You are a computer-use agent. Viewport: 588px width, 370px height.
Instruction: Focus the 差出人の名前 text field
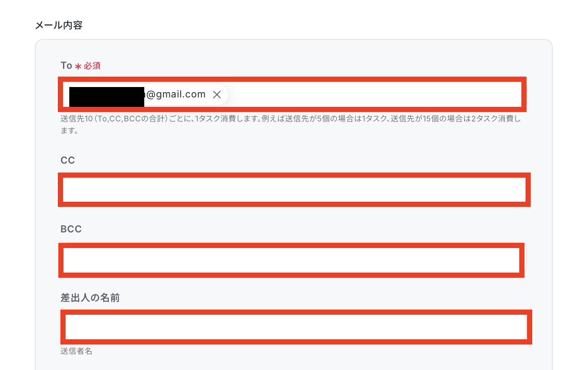296,327
